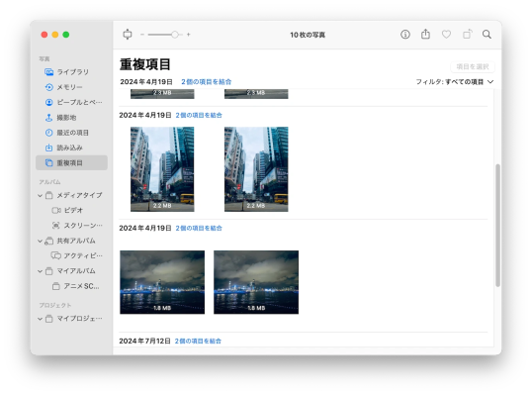Collapse the メディアタイプ folder

[40, 195]
